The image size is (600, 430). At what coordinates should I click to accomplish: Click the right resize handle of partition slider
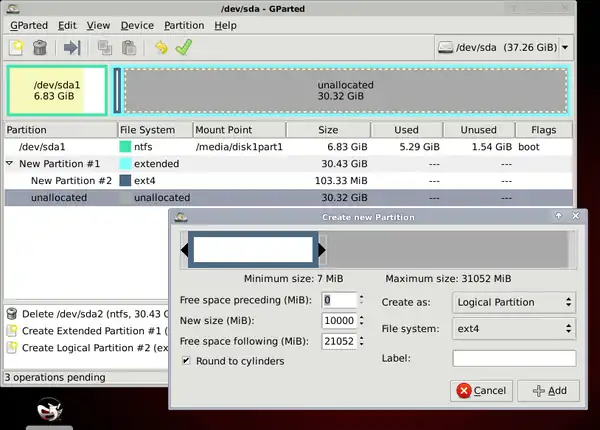point(321,250)
